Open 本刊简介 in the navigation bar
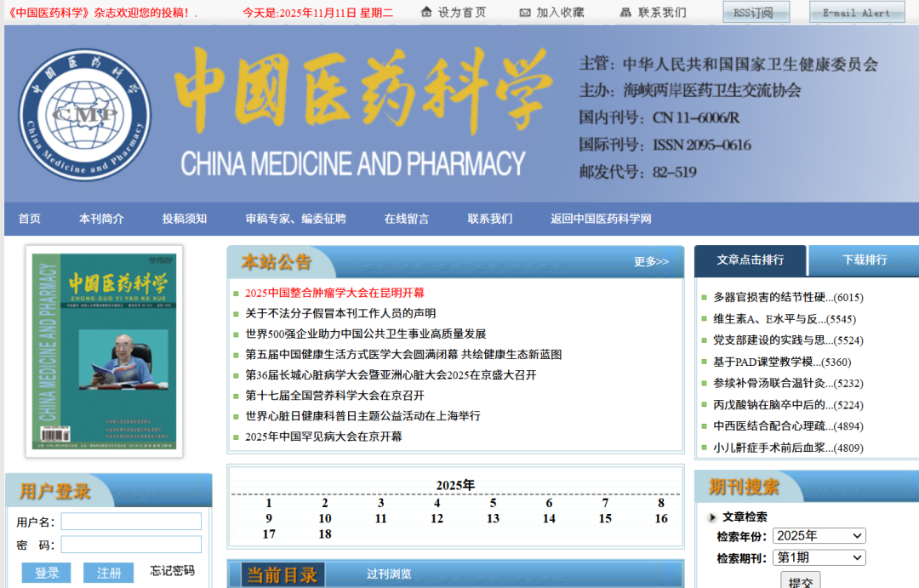Viewport: 919px width, 588px height. point(101,219)
